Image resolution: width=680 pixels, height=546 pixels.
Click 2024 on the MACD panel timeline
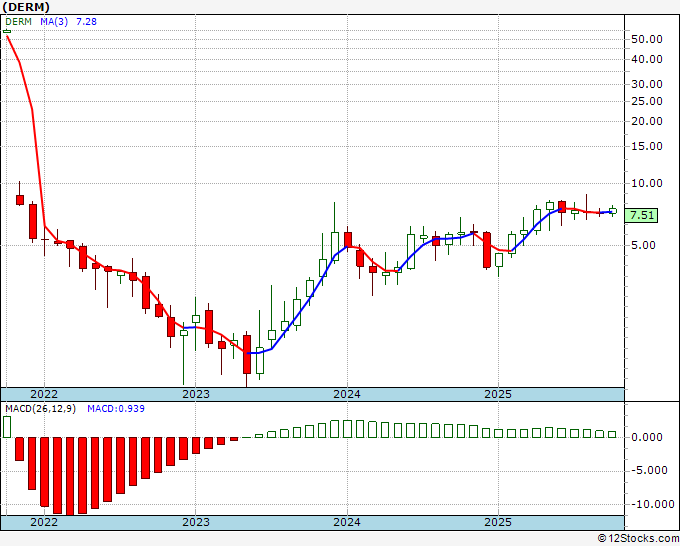point(347,522)
